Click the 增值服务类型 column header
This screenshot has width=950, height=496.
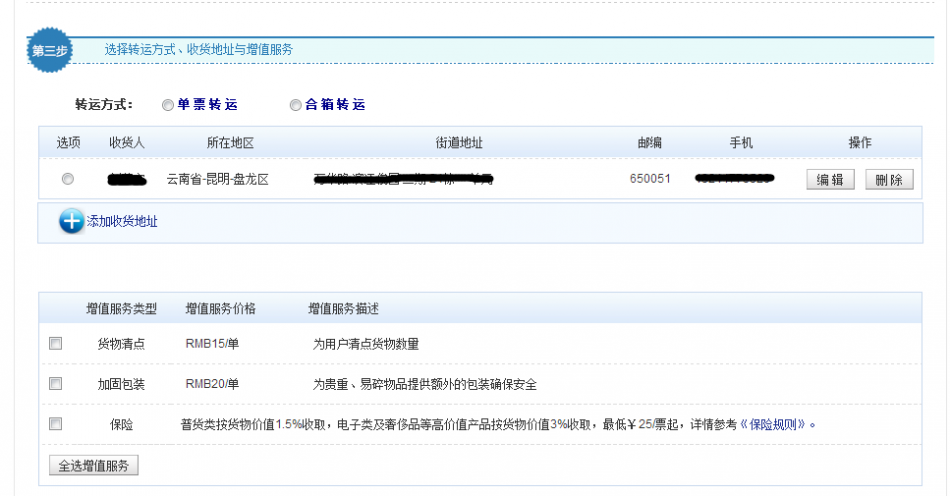121,309
